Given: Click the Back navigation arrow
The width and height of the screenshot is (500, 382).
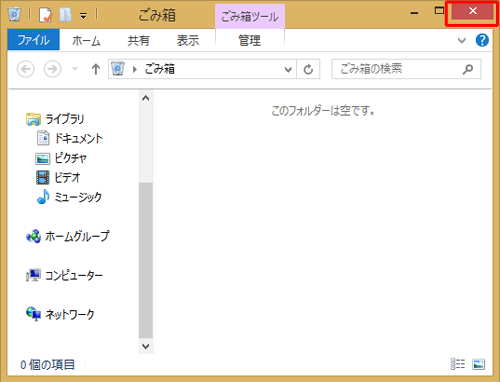Looking at the screenshot, I should [x=26, y=69].
